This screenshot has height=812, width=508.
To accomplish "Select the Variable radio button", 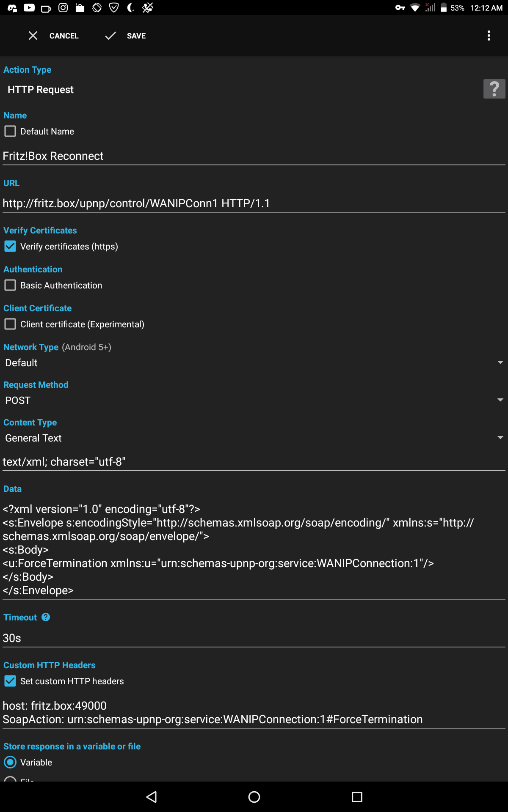I will (x=10, y=762).
